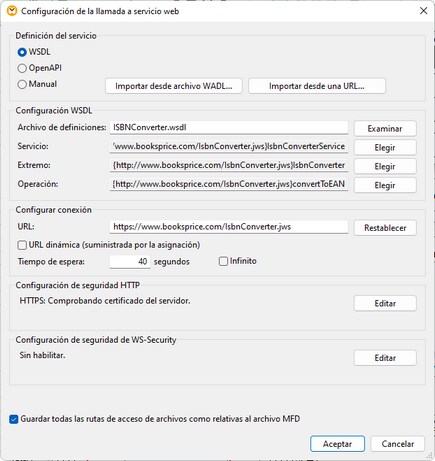The image size is (435, 461).
Task: Click the connection URL text field
Action: coord(229,227)
